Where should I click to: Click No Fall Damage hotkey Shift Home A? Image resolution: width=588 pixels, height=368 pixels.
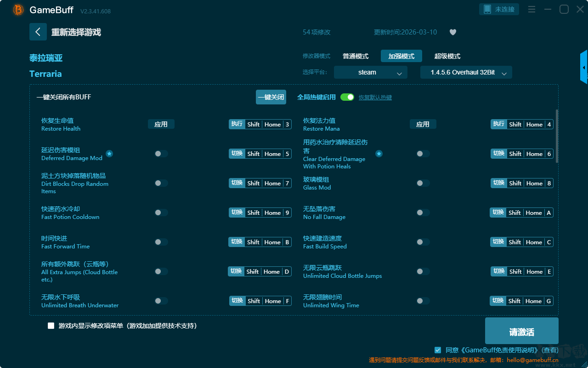(521, 213)
